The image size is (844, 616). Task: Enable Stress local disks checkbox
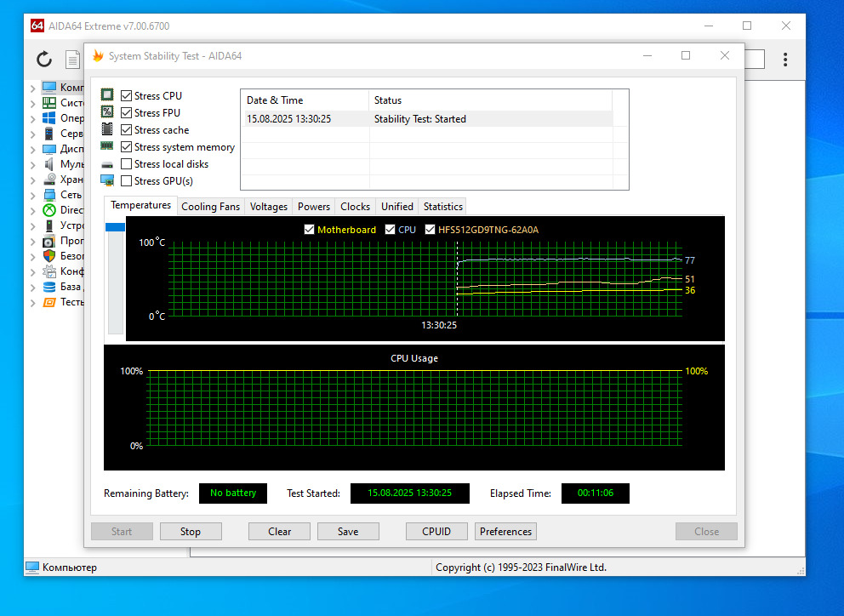(x=127, y=164)
